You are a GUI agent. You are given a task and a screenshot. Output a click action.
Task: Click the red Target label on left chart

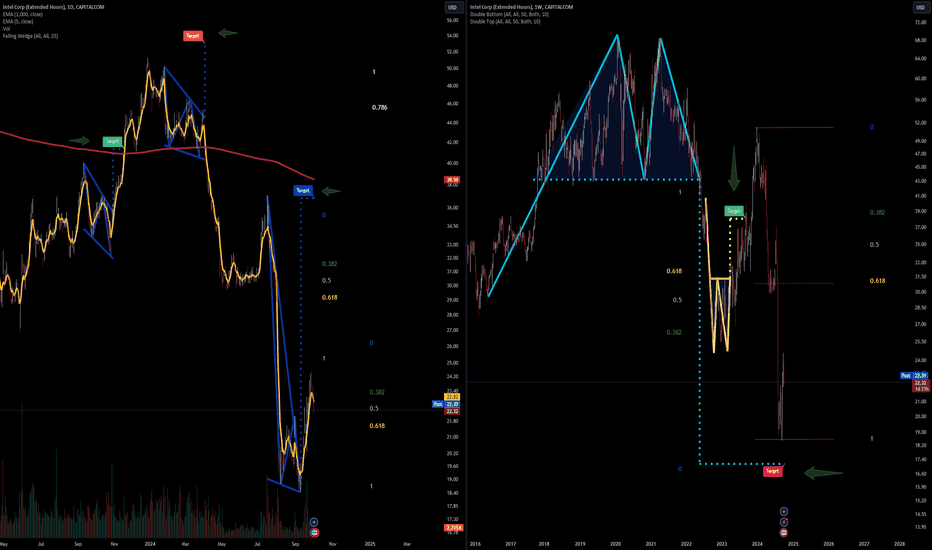coord(193,36)
